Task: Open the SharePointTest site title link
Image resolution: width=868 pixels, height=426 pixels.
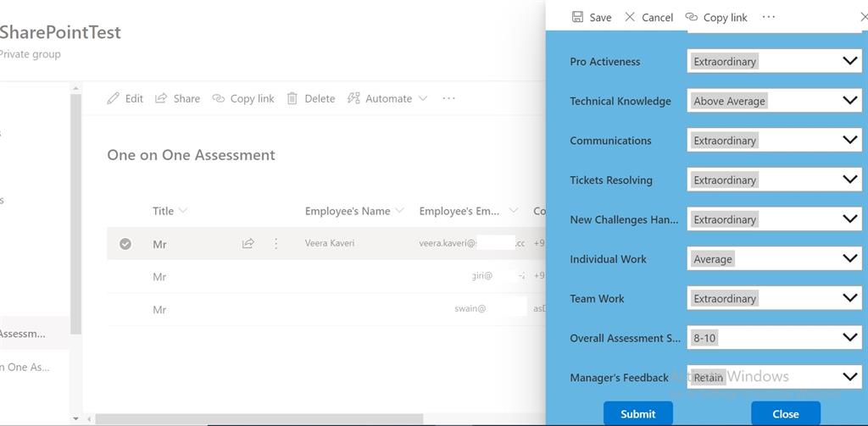Action: [60, 32]
